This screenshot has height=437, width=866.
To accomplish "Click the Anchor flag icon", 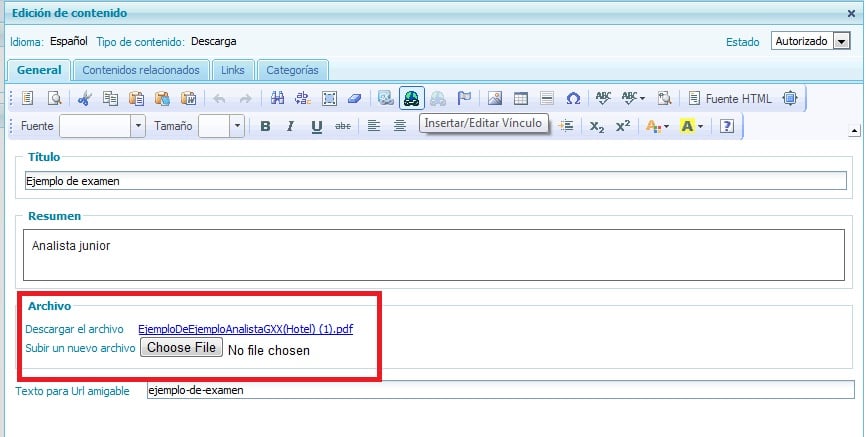I will click(x=463, y=98).
